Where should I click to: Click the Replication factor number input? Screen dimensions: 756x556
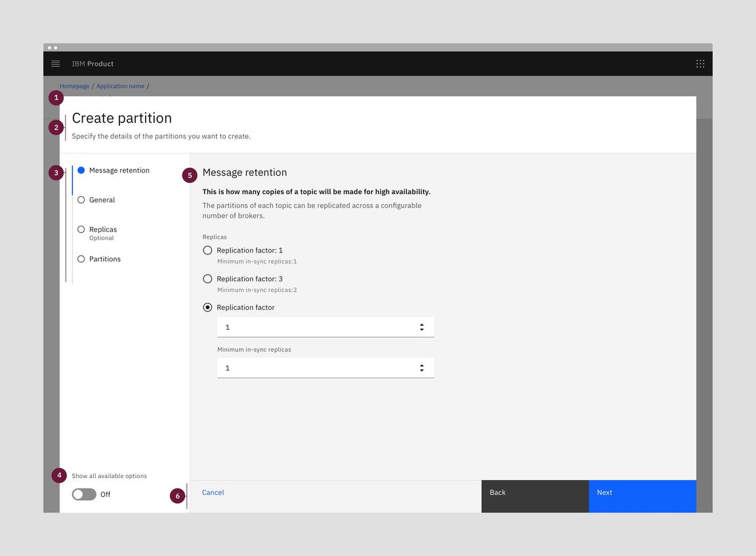coord(315,327)
